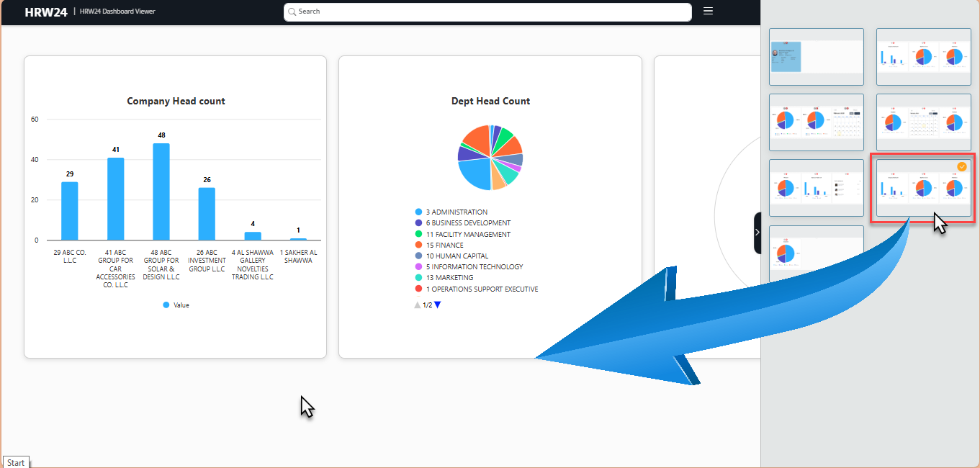The height and width of the screenshot is (468, 980).
Task: Toggle the 3 ADMINISTRATION legend entry
Action: tap(457, 212)
